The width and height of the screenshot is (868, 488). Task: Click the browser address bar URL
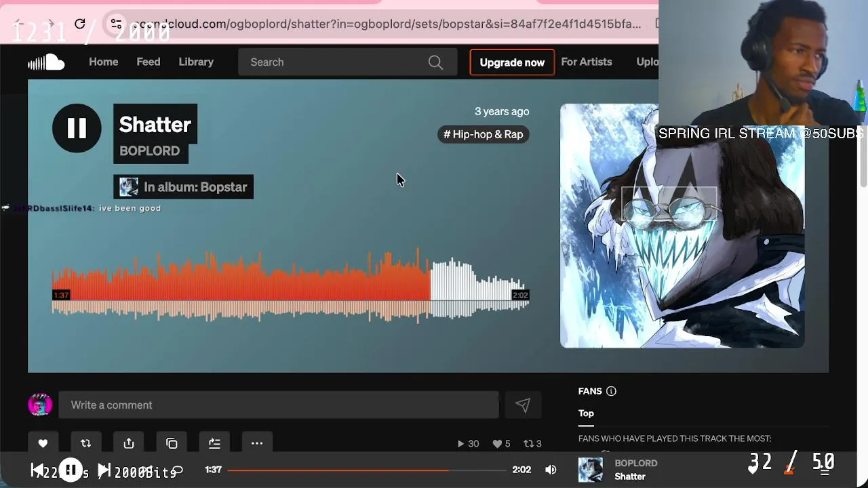tap(387, 24)
